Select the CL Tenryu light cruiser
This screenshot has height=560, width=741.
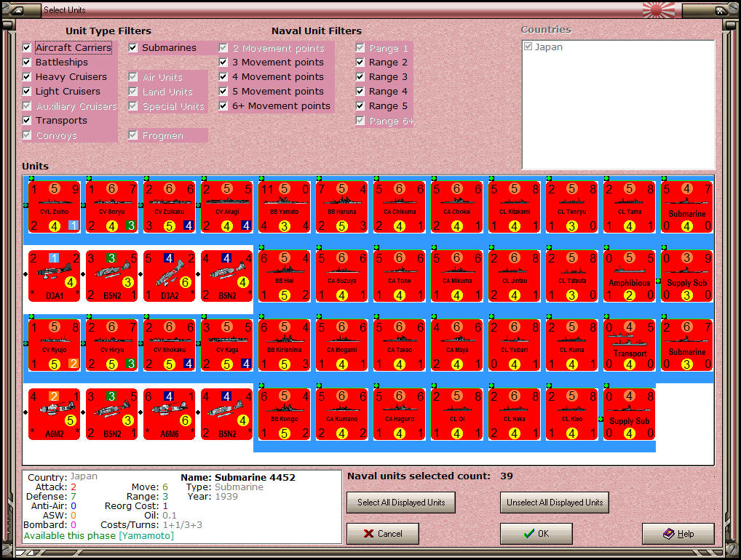coord(572,207)
